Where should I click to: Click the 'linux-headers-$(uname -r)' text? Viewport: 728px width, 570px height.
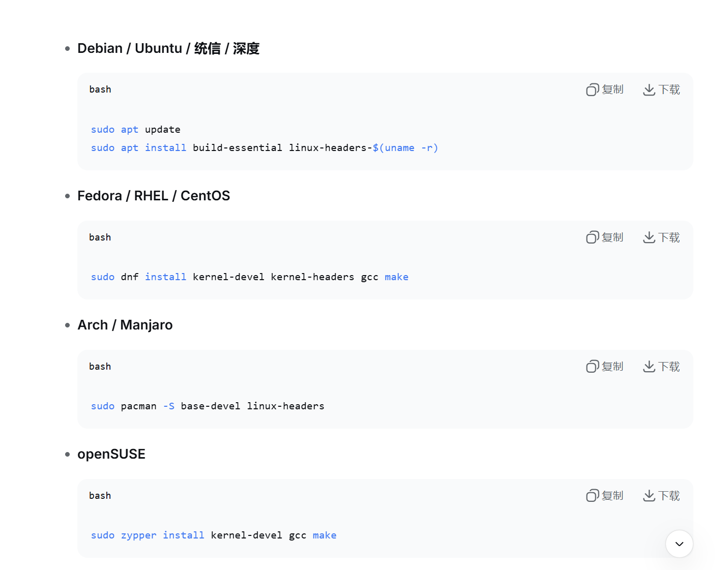364,148
